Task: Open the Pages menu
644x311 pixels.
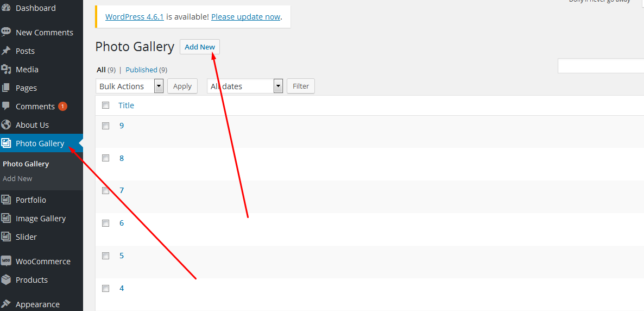Action: tap(26, 88)
